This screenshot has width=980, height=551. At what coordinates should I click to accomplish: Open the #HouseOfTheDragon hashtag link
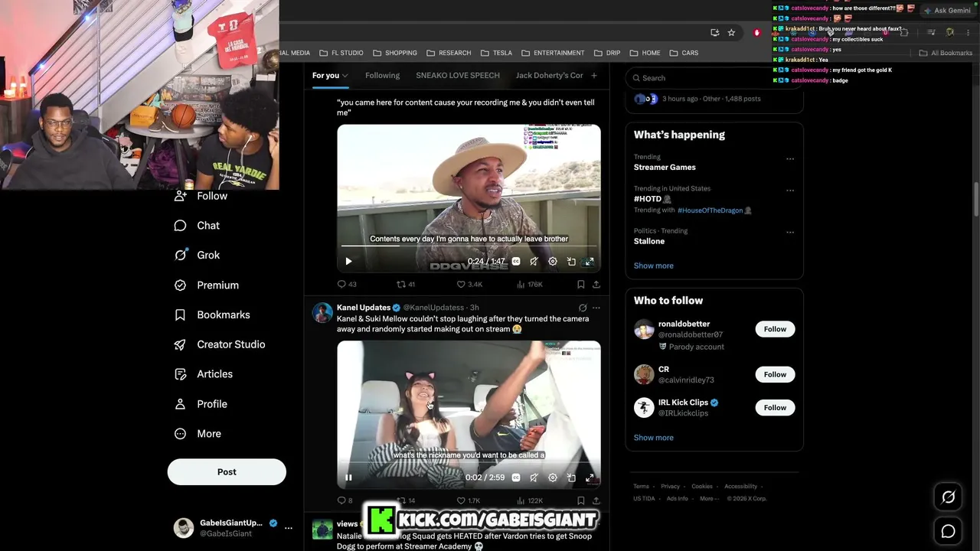[x=710, y=210]
